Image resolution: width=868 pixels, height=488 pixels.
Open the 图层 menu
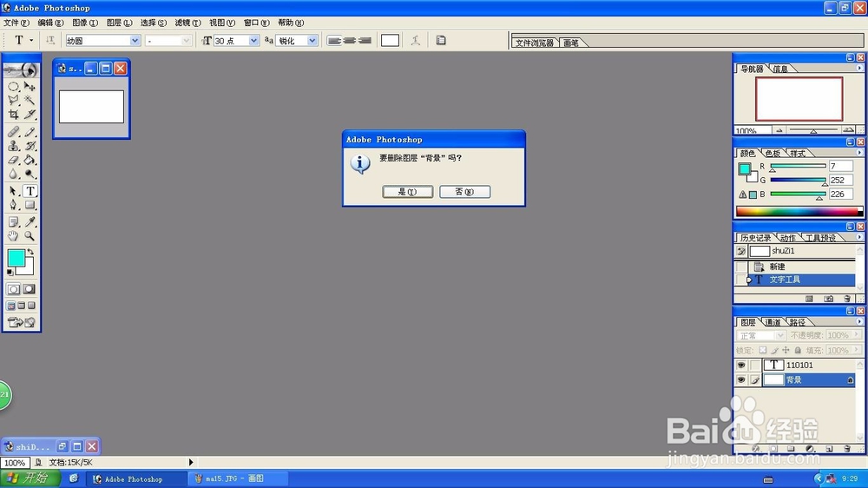tap(119, 23)
